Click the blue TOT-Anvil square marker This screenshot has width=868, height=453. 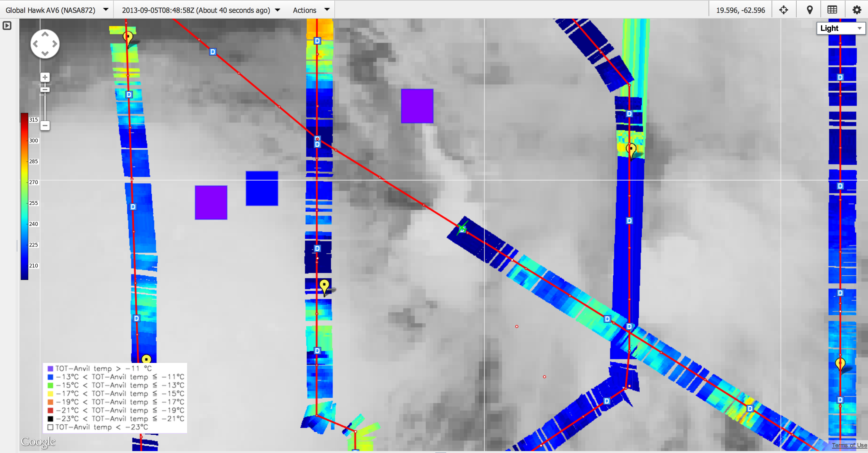coord(262,188)
